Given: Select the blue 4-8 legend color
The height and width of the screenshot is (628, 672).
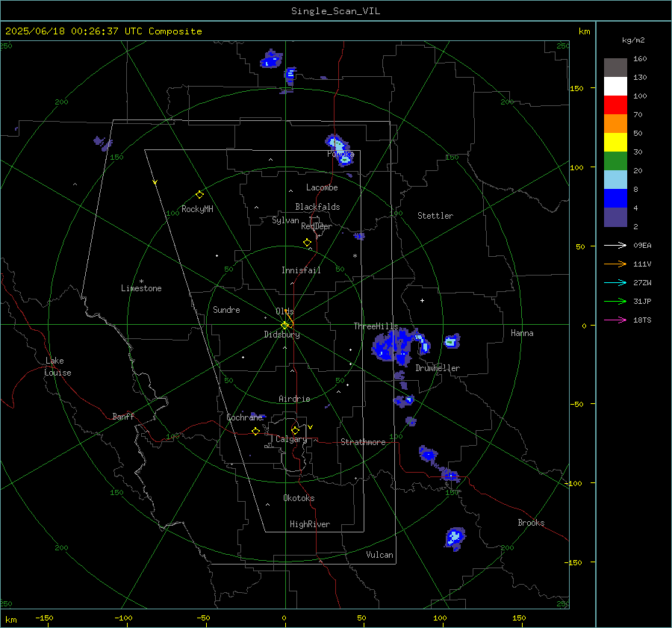Looking at the screenshot, I should [615, 199].
